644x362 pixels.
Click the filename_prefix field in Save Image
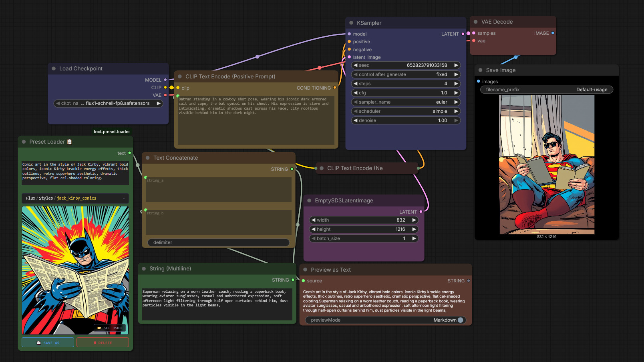(x=547, y=90)
